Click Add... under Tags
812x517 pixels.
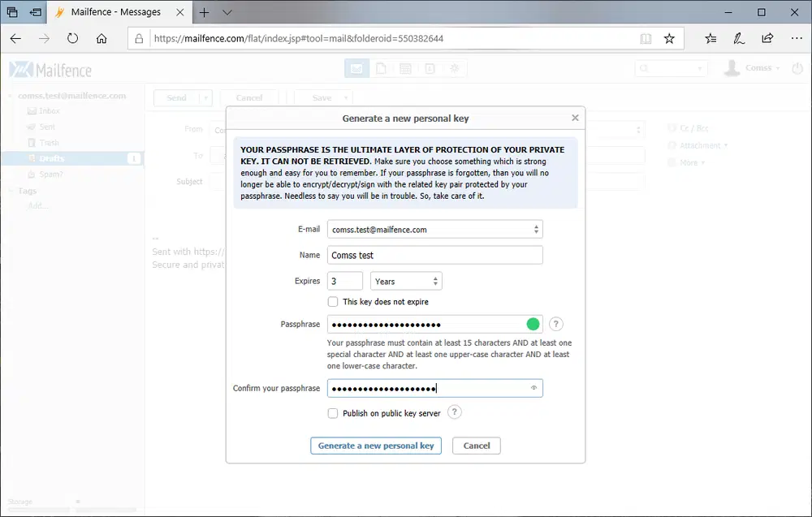[38, 206]
